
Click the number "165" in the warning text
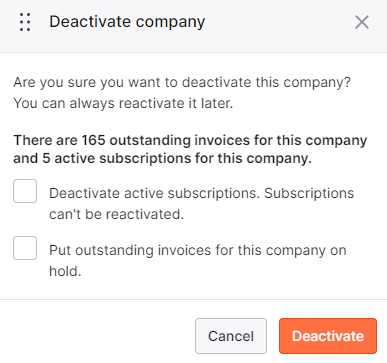click(93, 140)
